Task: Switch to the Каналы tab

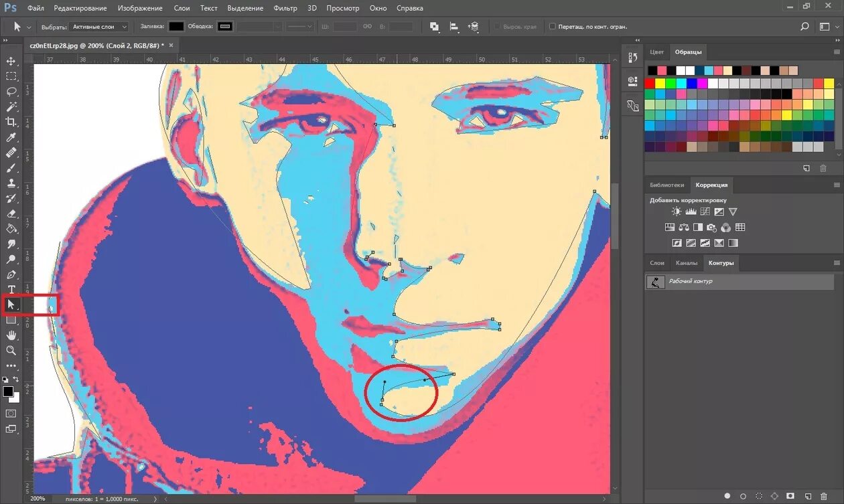Action: pyautogui.click(x=686, y=263)
